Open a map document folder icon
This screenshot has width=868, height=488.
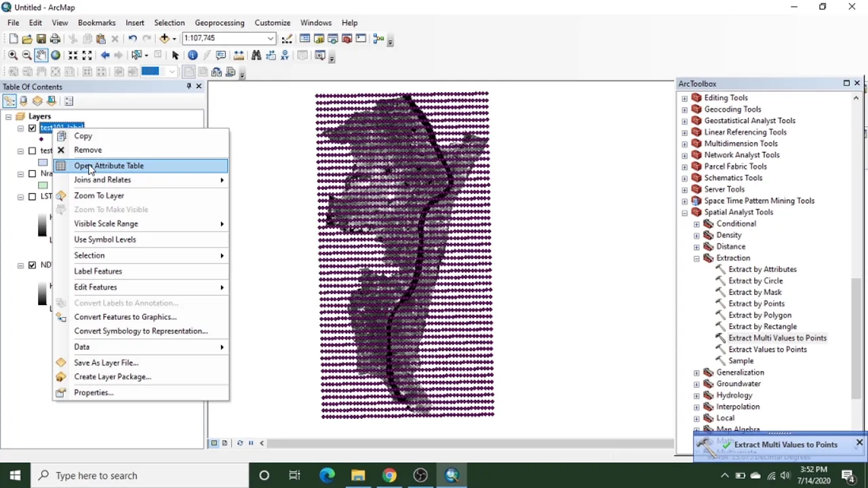tap(27, 39)
